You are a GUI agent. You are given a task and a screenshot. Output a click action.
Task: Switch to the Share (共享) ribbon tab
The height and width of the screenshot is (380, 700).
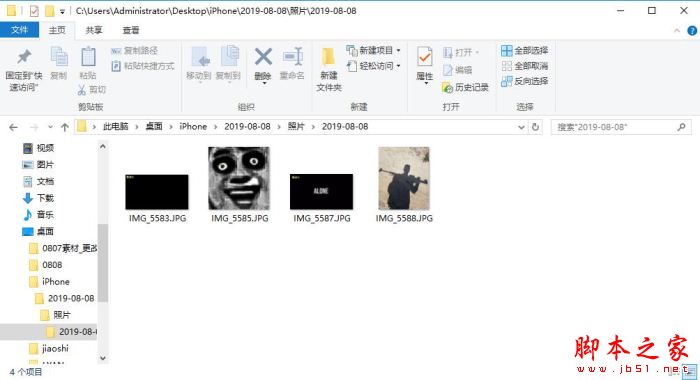pos(94,30)
